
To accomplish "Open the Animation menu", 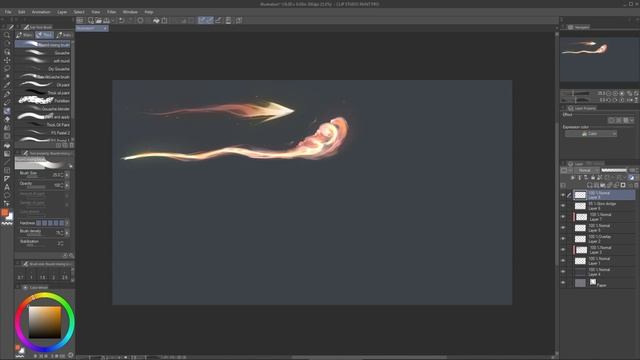I will tap(41, 12).
